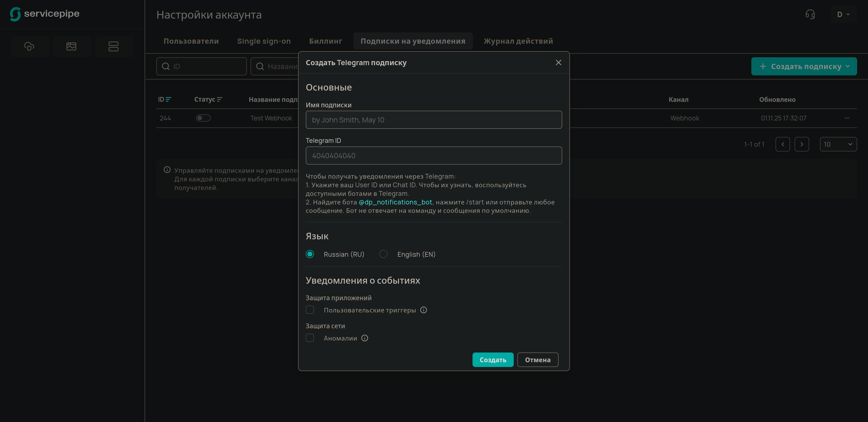Check the Аномалии checkbox
Viewport: 868px width, 422px height.
310,338
